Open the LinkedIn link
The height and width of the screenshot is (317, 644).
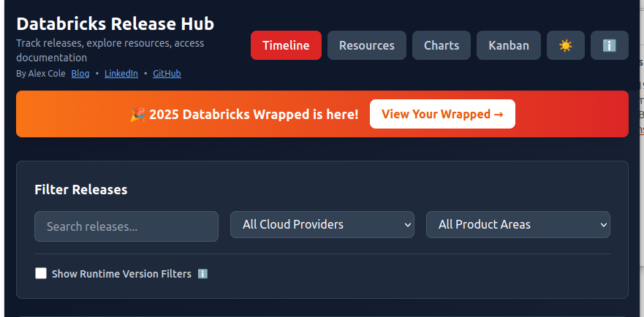[121, 74]
